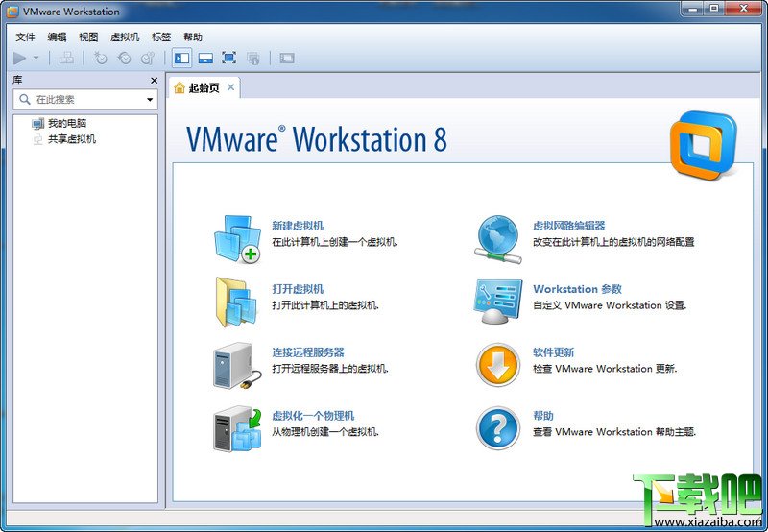Open the 标签 menu
Image resolution: width=768 pixels, height=532 pixels.
click(161, 36)
